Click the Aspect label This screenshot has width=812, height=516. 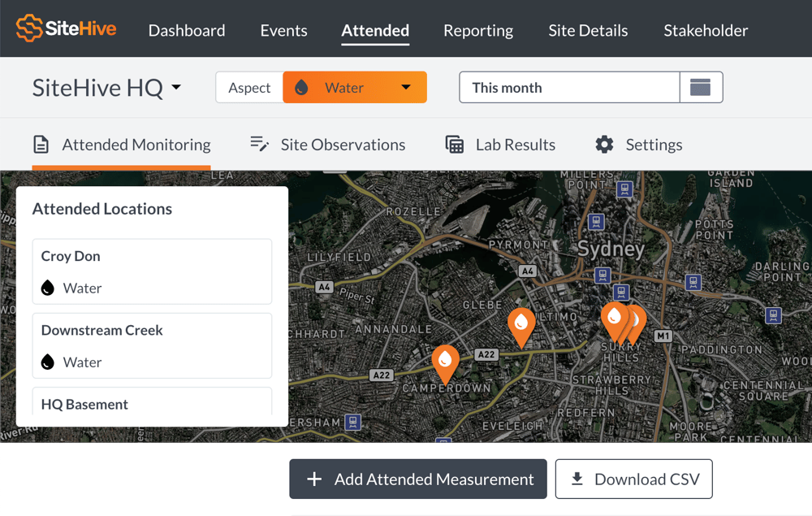(249, 88)
